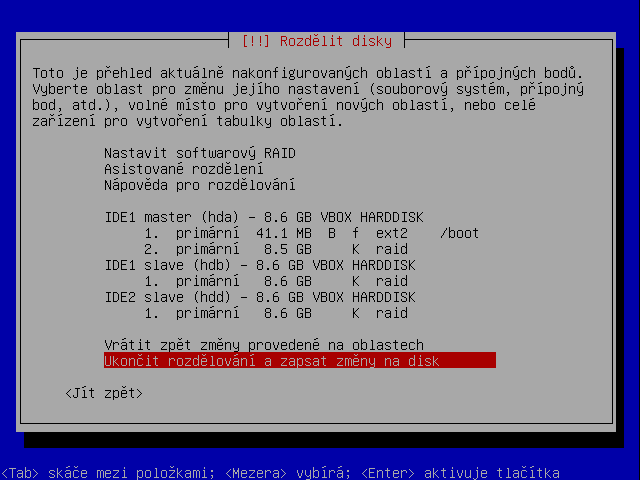Click the ext2 filesystem label
Viewport: 640px width, 480px height.
pyautogui.click(x=392, y=233)
